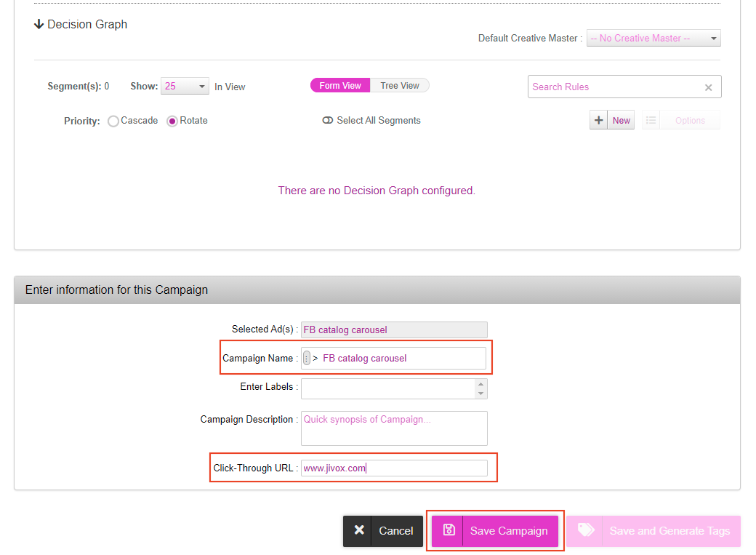Image resolution: width=756 pixels, height=555 pixels.
Task: Click the 'Segment(s): 0' label
Action: [78, 87]
